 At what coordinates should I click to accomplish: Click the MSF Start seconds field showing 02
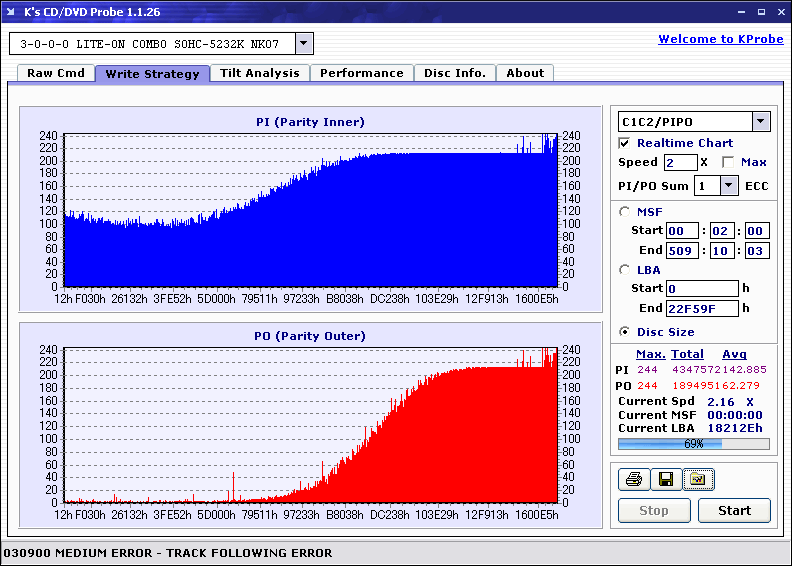tap(721, 231)
